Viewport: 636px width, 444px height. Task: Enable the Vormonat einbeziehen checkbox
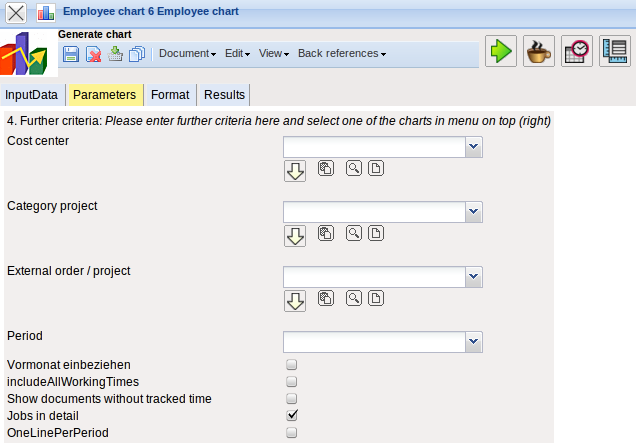pyautogui.click(x=292, y=365)
